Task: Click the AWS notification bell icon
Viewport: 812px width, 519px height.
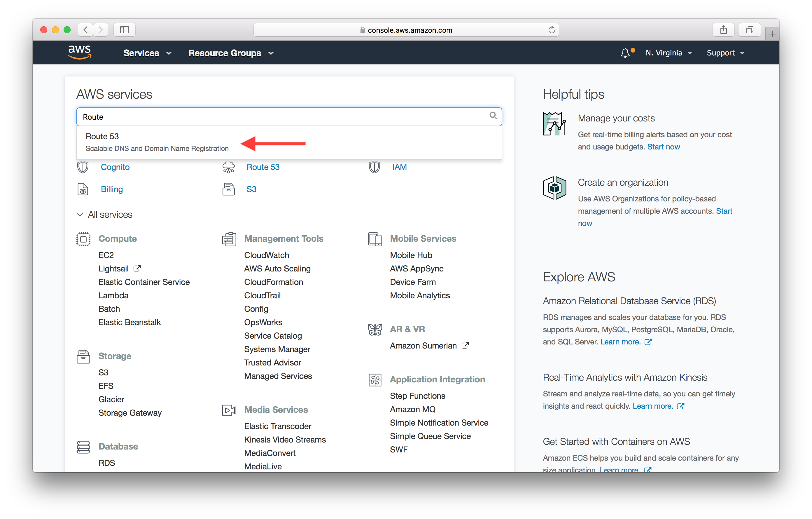Action: pyautogui.click(x=624, y=53)
